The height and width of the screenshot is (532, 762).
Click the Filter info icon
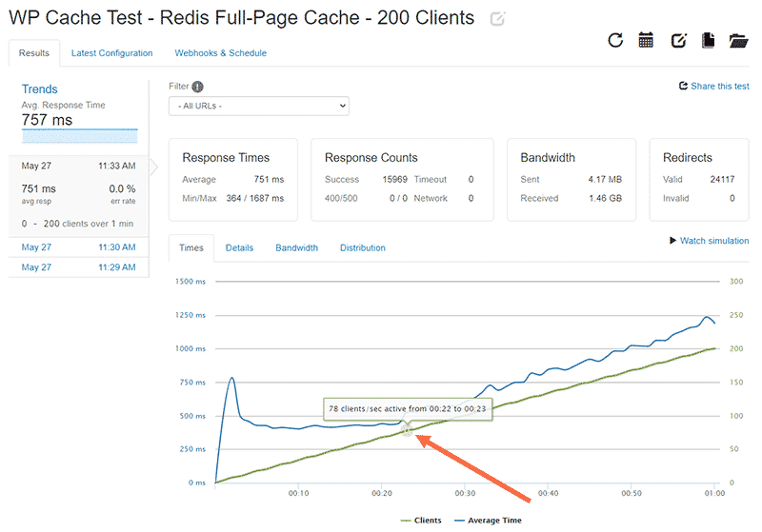click(197, 87)
